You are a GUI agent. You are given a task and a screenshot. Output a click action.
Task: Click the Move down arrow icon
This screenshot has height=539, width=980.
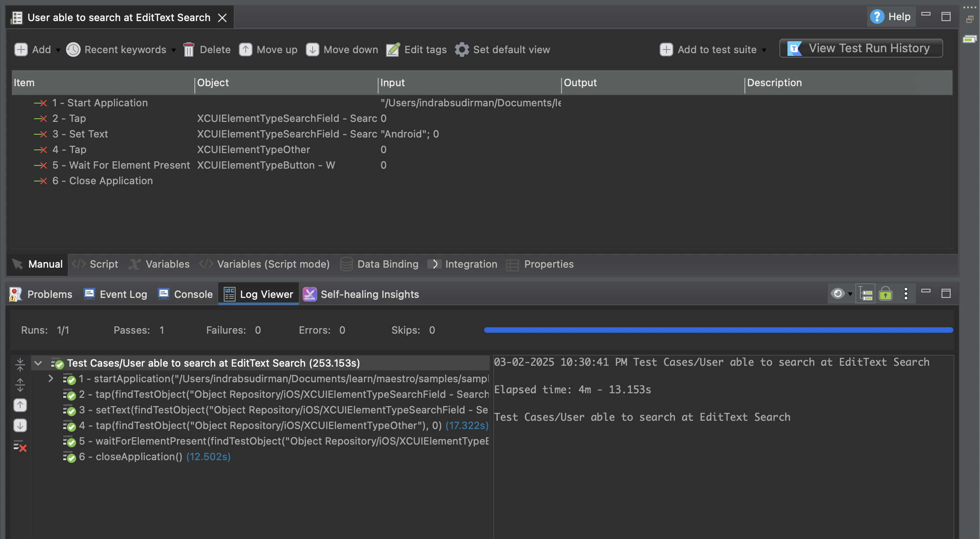(313, 49)
